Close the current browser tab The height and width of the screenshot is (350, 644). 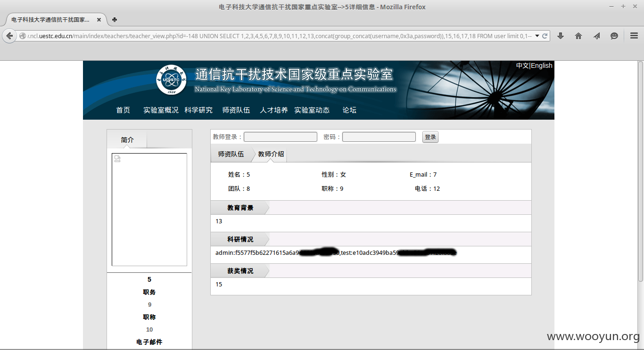coord(99,20)
